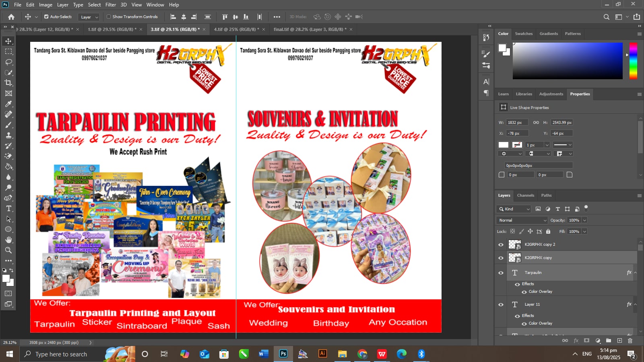Click the delete layer trash icon
Viewport: 644px width, 362px height.
pyautogui.click(x=630, y=341)
